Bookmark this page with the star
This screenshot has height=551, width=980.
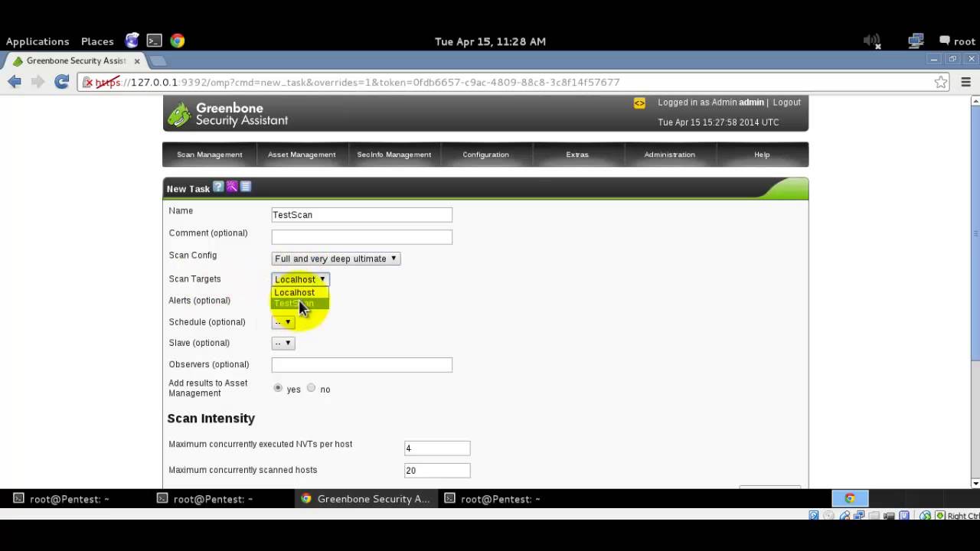tap(941, 82)
